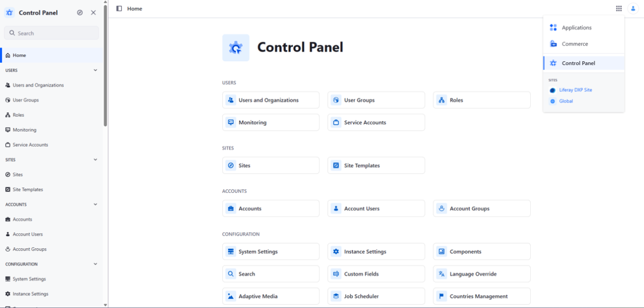Collapse the USERS section in sidebar

point(96,70)
